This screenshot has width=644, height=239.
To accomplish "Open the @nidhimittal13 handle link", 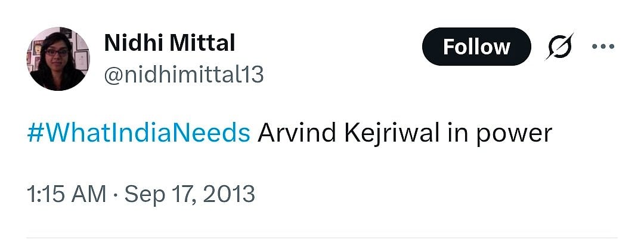I will [x=184, y=75].
